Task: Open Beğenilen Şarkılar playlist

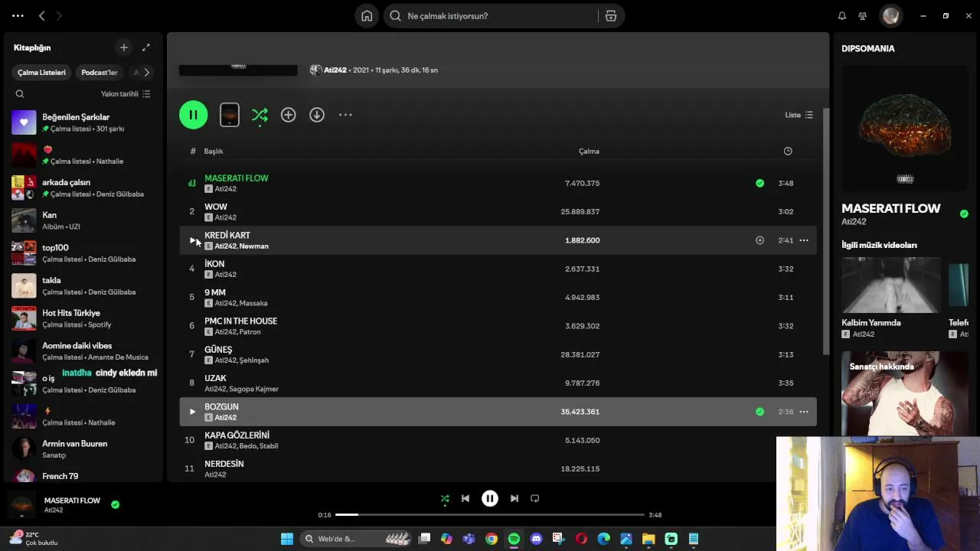Action: [84, 122]
